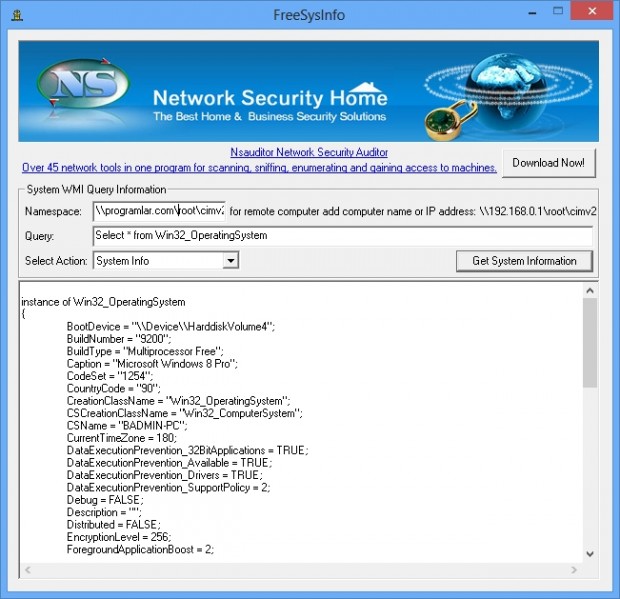
Task: Open the Select Action dropdown arrow
Action: coord(231,261)
